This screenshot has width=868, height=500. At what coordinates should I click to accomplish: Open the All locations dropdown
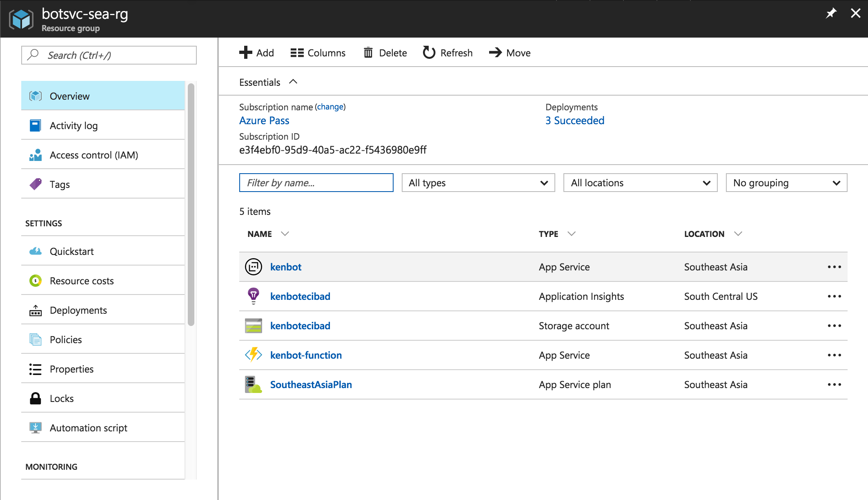[x=640, y=183]
